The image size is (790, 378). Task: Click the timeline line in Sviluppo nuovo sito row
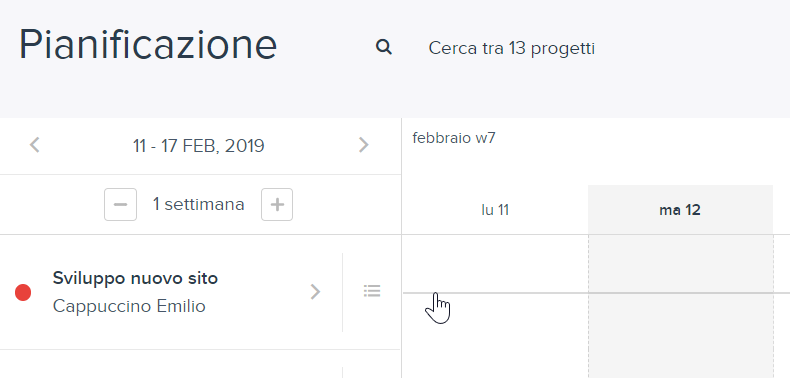pos(597,293)
